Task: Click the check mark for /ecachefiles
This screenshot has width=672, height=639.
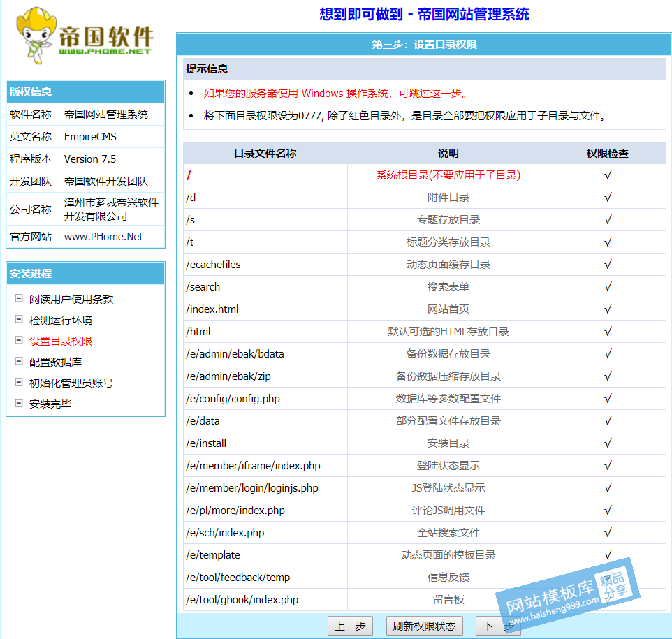Action: [x=608, y=265]
